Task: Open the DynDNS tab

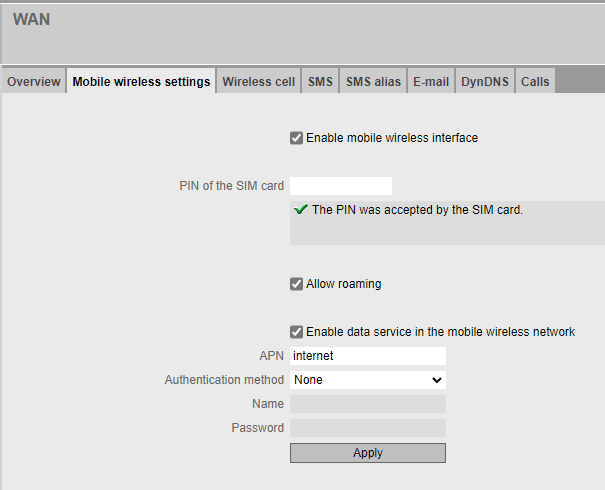Action: (x=485, y=82)
